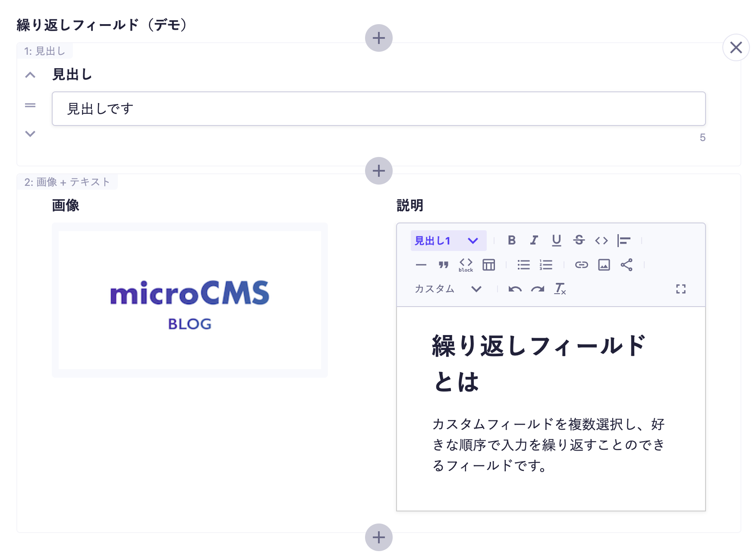Click the paragraph starting カスタムフィールドを
The image size is (756, 558).
(548, 445)
